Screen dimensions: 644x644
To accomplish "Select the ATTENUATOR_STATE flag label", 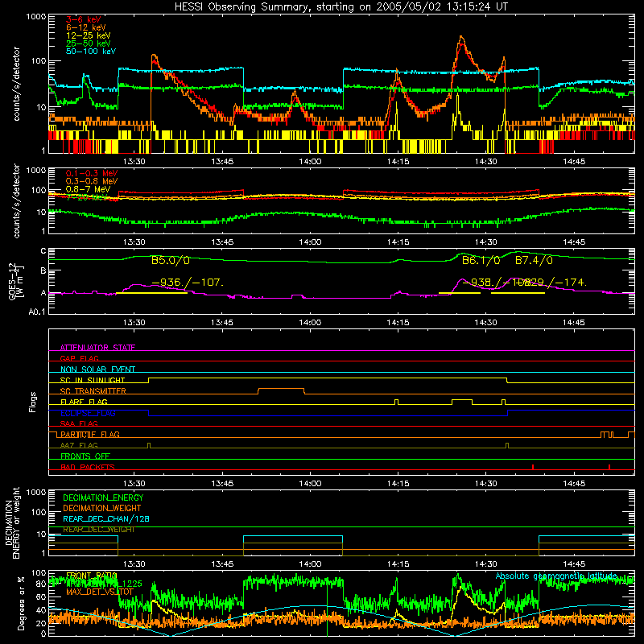I will click(97, 348).
